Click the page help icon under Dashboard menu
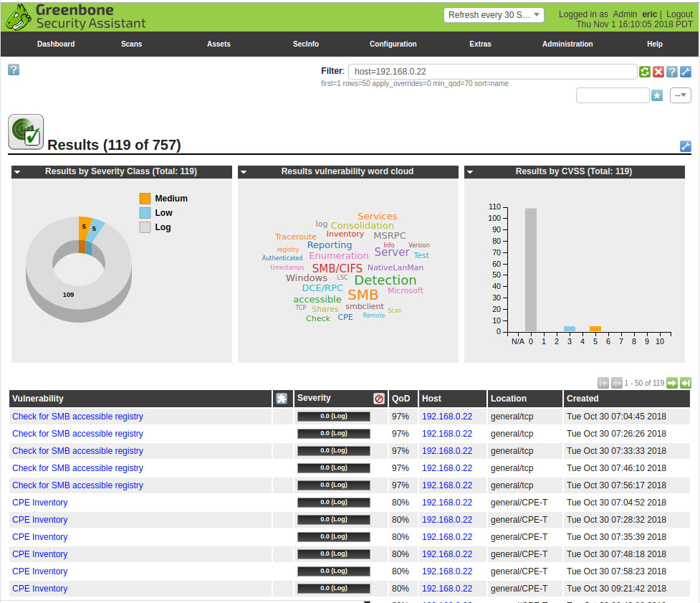The image size is (700, 603). 14,70
